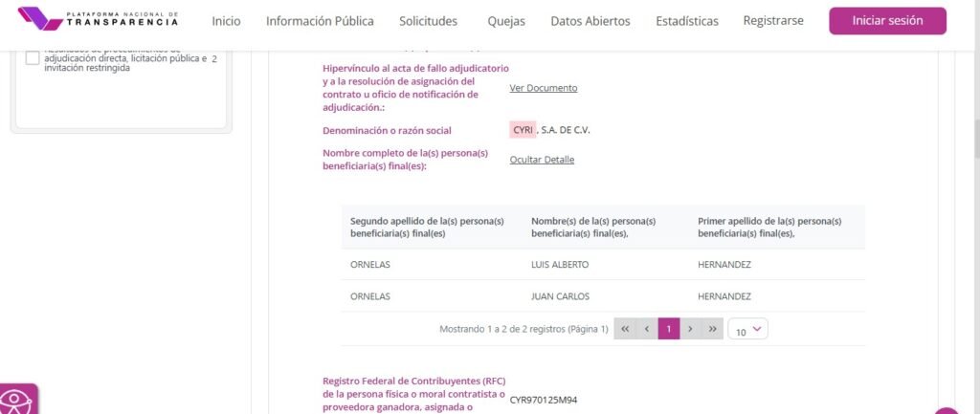
Task: Open the Información Pública menu
Action: pos(320,21)
